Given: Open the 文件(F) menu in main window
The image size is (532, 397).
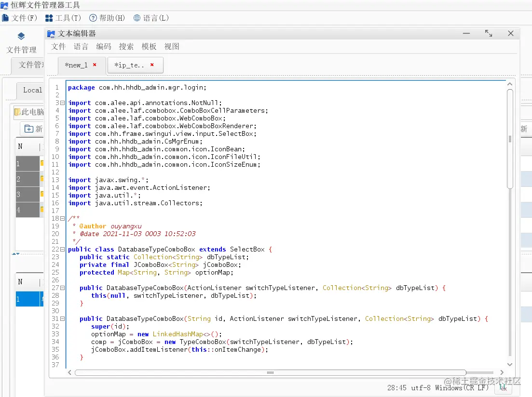Looking at the screenshot, I should pyautogui.click(x=19, y=18).
